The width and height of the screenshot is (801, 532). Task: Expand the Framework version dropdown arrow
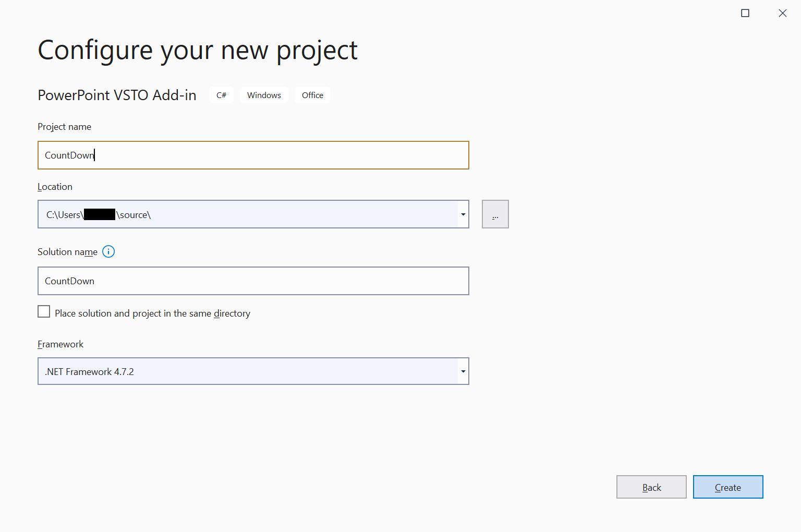[463, 371]
